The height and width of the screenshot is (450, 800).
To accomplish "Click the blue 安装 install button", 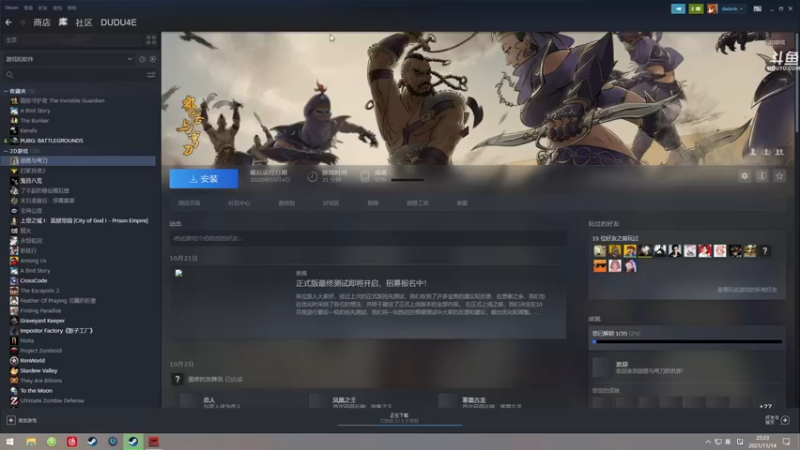I will [204, 179].
